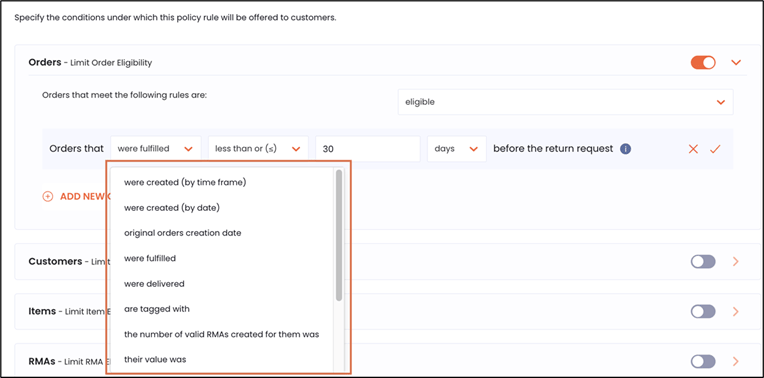Expand the Customers section chevron
The height and width of the screenshot is (378, 764).
pyautogui.click(x=736, y=262)
